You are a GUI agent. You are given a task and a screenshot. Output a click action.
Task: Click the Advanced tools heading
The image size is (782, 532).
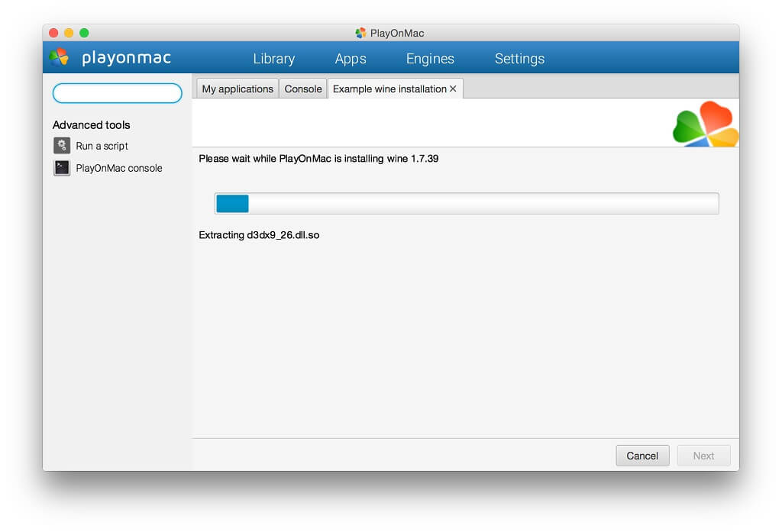coord(92,124)
